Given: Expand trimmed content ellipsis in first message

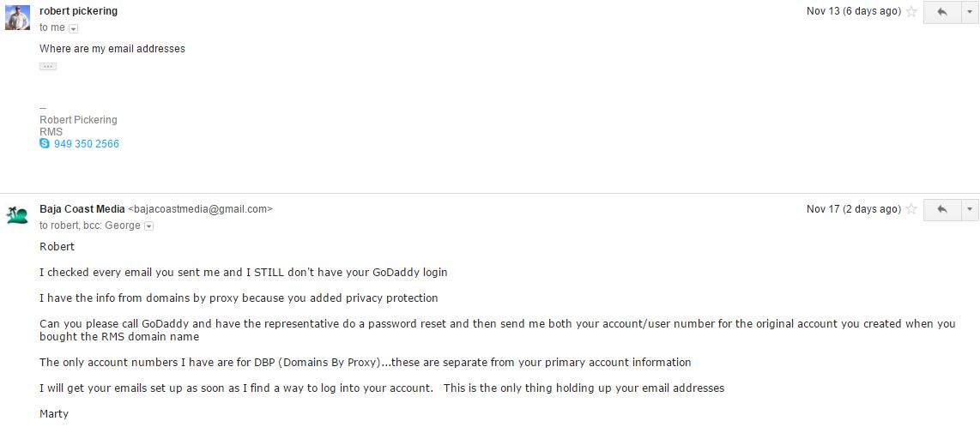Looking at the screenshot, I should click(48, 66).
